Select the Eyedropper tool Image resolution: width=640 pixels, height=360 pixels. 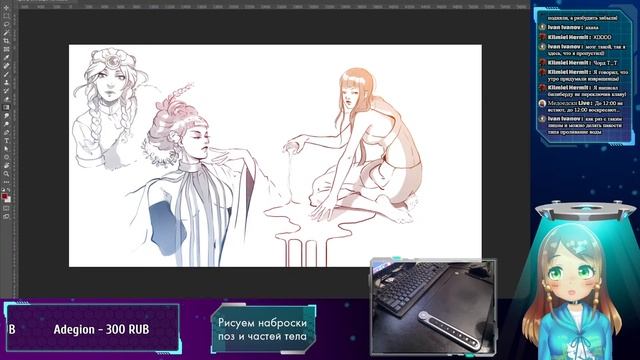point(6,57)
